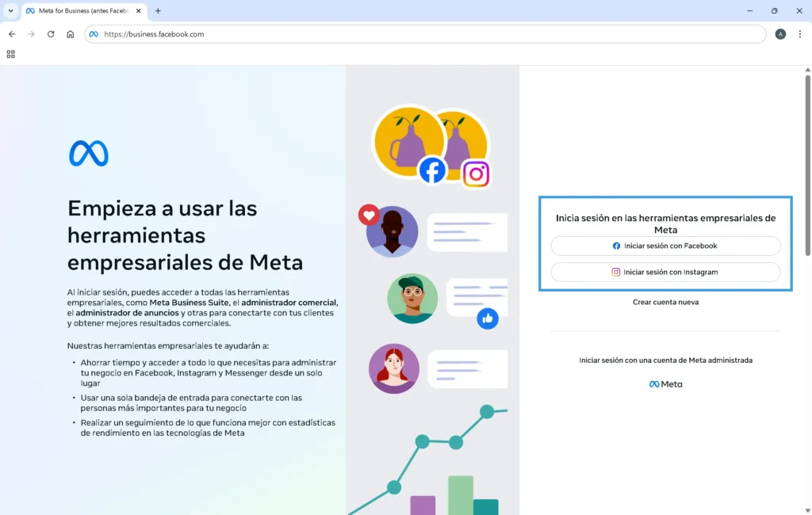Click the Meta site icon in address bar

(x=94, y=34)
